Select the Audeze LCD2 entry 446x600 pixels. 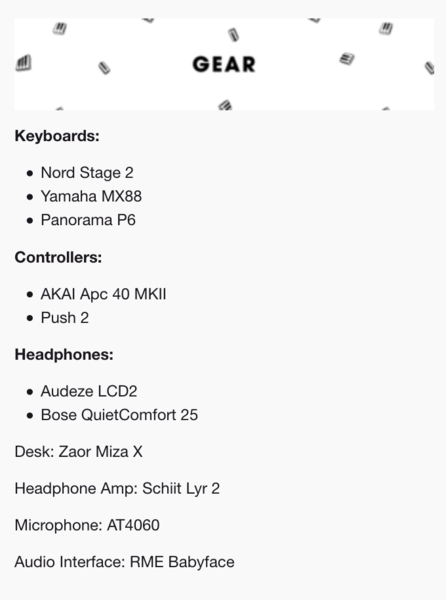point(89,391)
